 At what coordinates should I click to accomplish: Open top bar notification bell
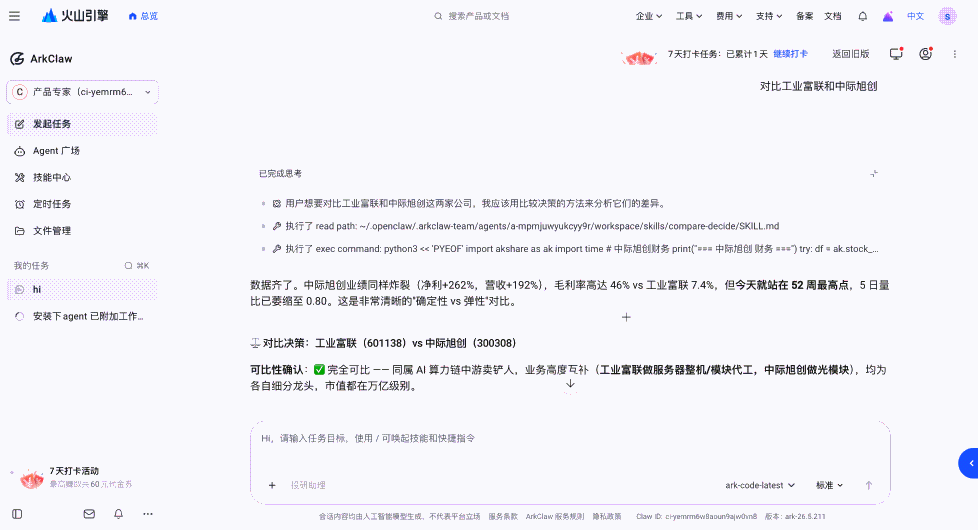tap(863, 17)
